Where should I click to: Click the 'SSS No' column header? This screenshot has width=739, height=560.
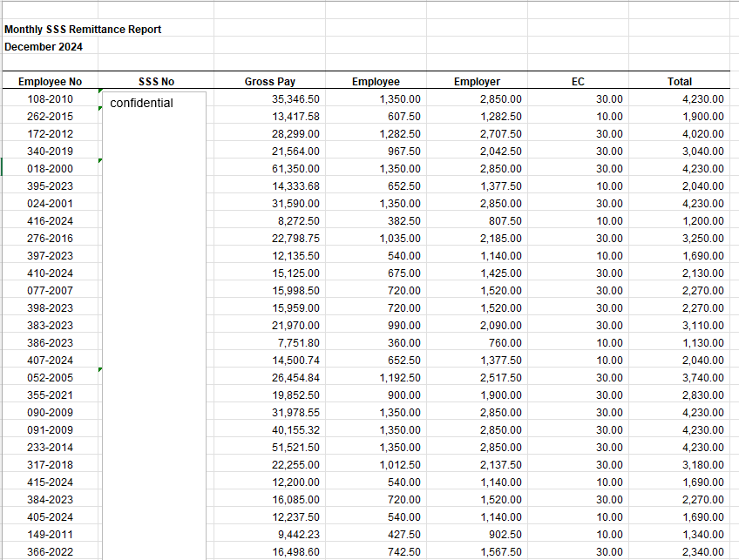click(156, 82)
